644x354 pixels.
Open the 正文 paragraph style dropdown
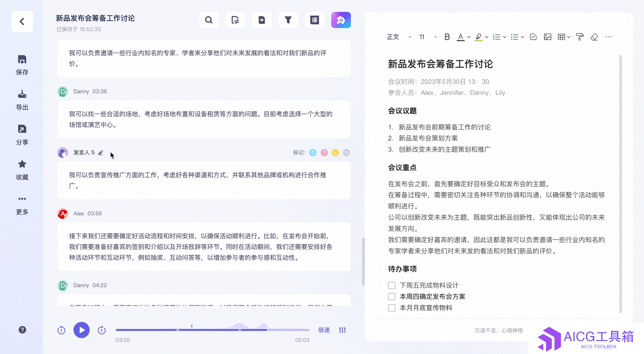pyautogui.click(x=399, y=37)
